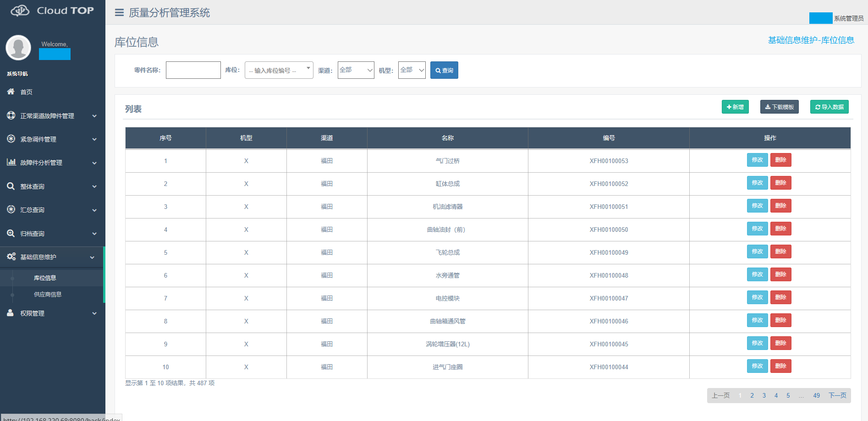
Task: Jump to last page 49
Action: 817,395
